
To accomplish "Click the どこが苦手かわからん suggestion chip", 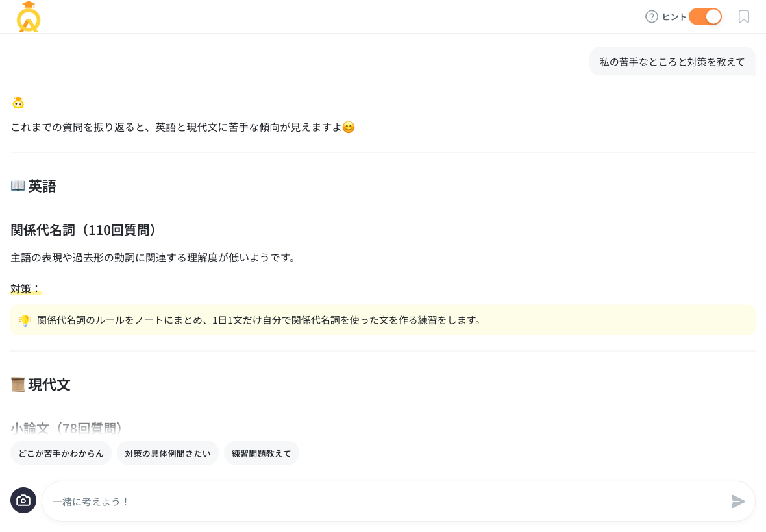I will (60, 453).
